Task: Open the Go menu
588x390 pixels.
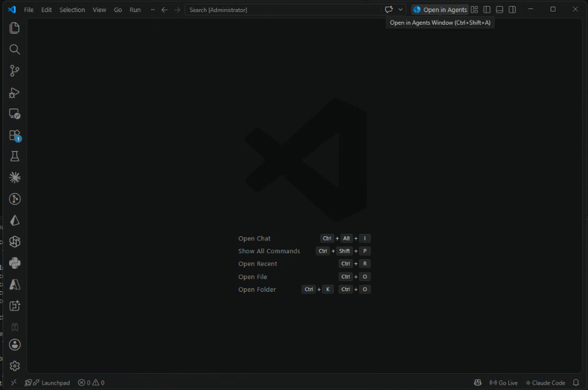Action: pyautogui.click(x=118, y=10)
